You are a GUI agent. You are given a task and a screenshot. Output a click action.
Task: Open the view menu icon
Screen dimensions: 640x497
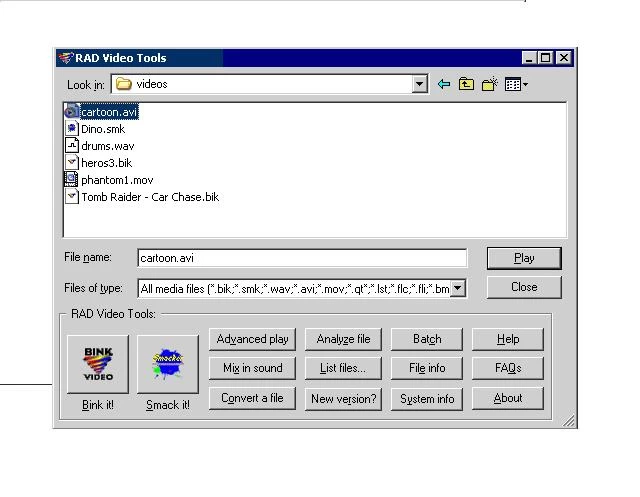[x=516, y=84]
